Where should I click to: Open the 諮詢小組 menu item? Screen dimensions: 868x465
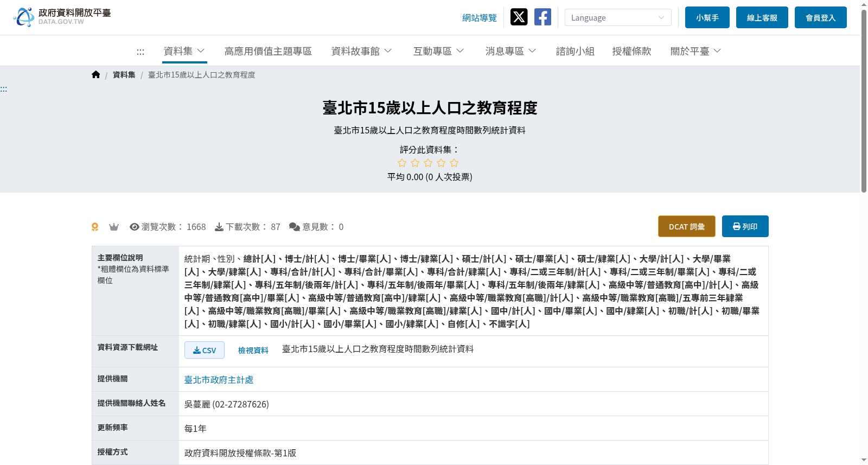point(575,51)
